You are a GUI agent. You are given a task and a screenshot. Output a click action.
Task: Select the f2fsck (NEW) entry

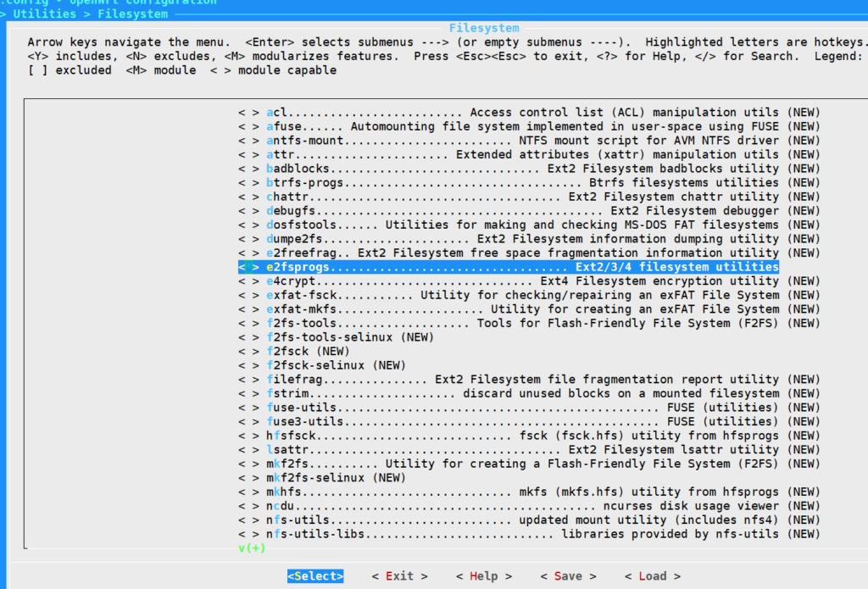coord(294,352)
